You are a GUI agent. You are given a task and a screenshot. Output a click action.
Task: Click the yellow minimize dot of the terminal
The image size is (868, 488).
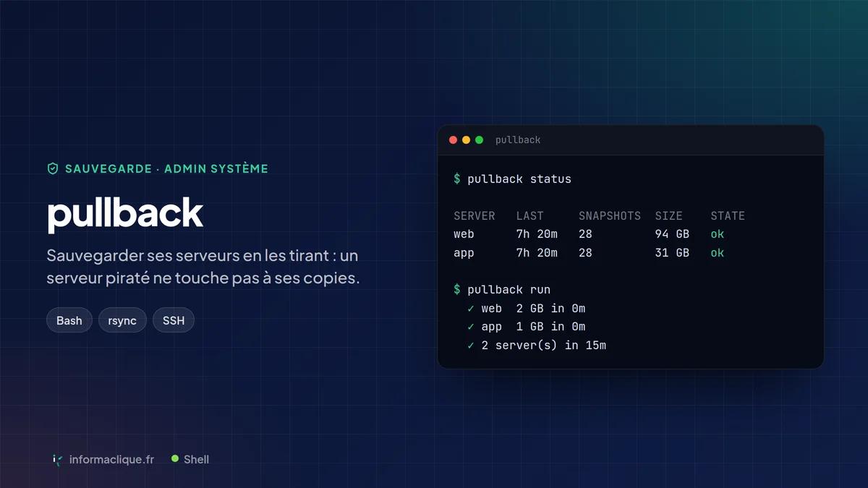[466, 140]
